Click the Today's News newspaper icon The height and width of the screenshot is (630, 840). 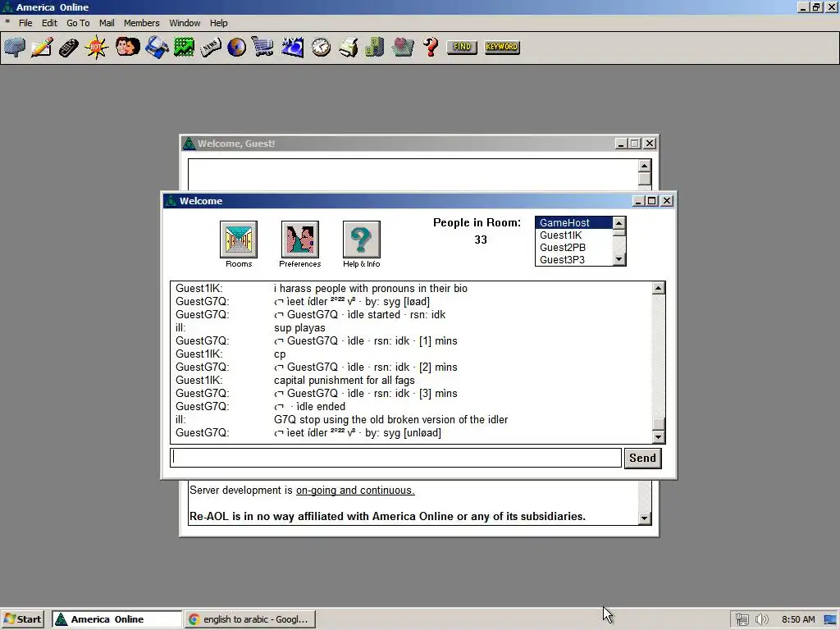pyautogui.click(x=211, y=47)
